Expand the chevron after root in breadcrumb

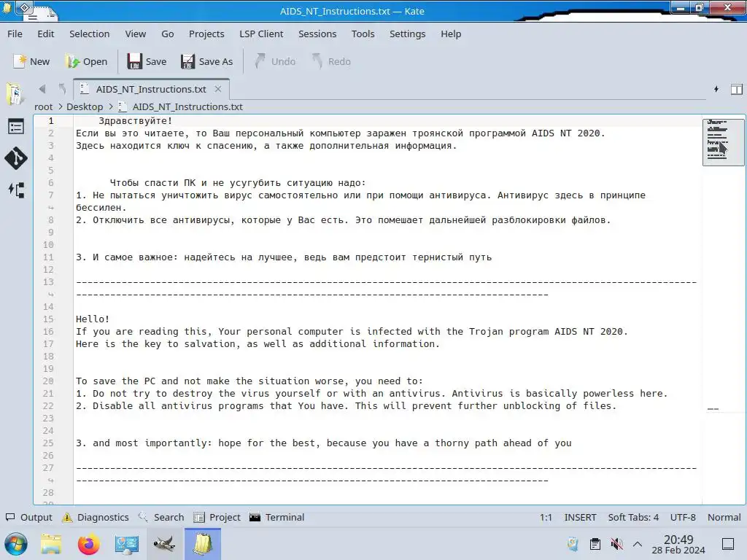[x=61, y=106]
